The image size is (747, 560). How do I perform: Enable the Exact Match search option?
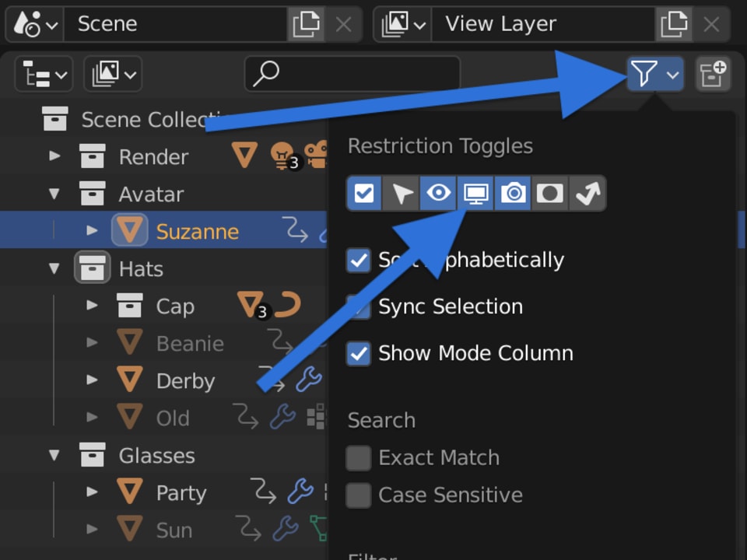coord(359,458)
